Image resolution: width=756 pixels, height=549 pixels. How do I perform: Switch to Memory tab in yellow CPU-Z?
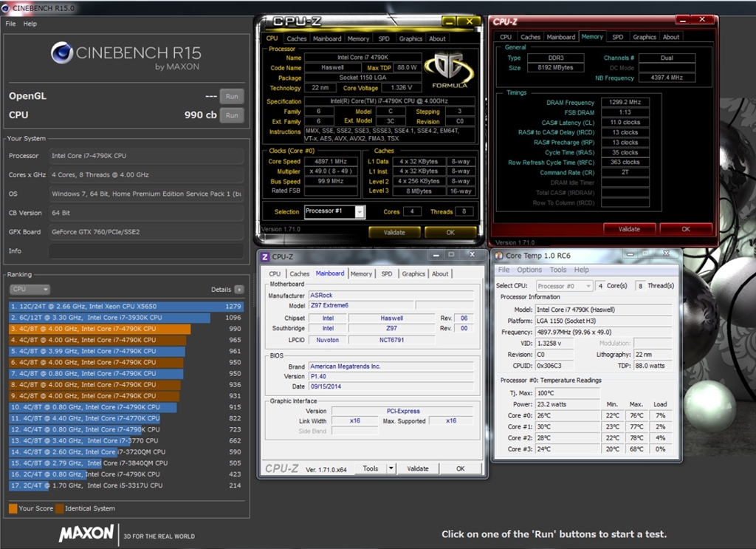358,38
